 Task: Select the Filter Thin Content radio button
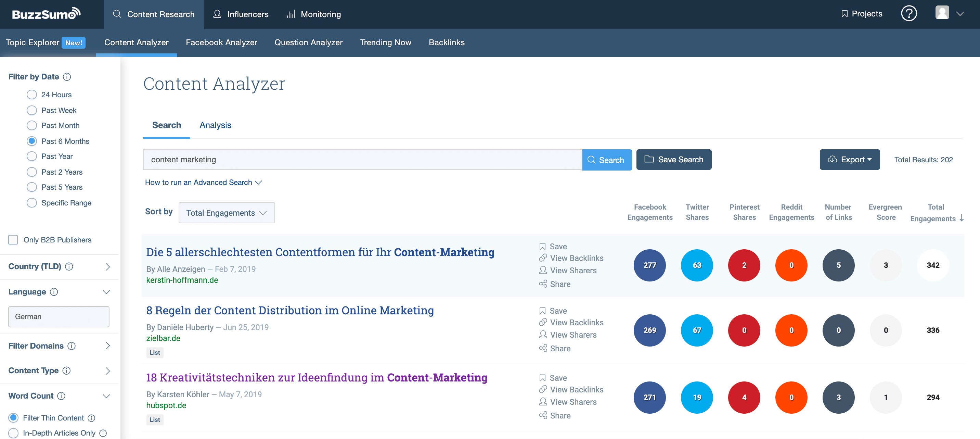(13, 418)
